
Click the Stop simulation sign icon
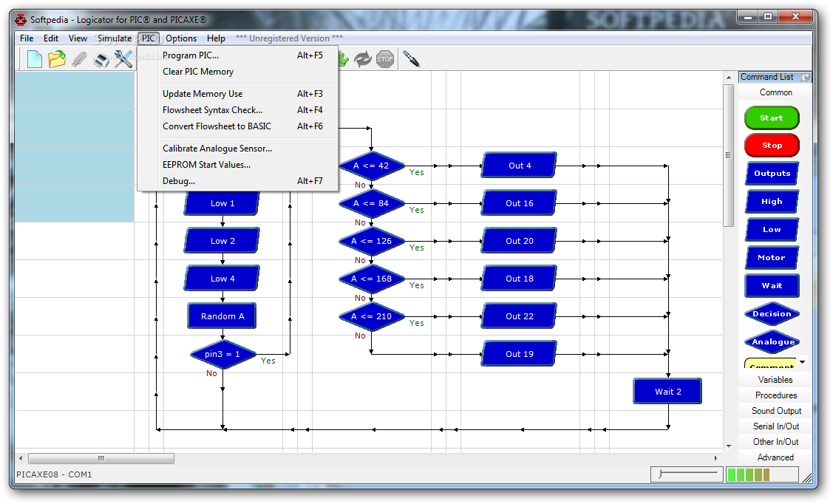[x=385, y=59]
